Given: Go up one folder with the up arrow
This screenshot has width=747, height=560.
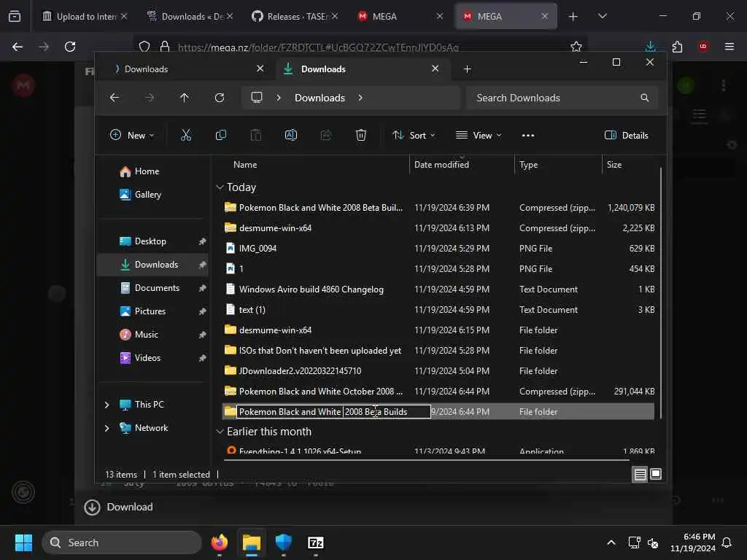Looking at the screenshot, I should pyautogui.click(x=185, y=98).
